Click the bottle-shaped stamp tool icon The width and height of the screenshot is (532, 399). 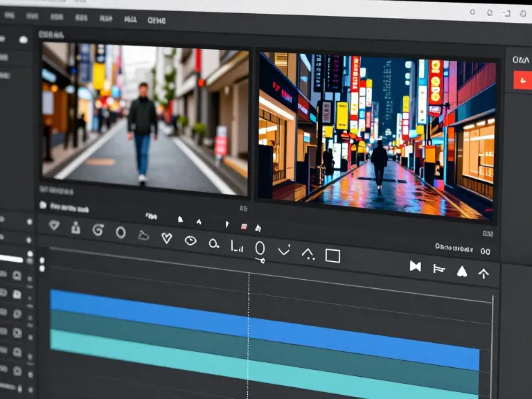coord(76,228)
